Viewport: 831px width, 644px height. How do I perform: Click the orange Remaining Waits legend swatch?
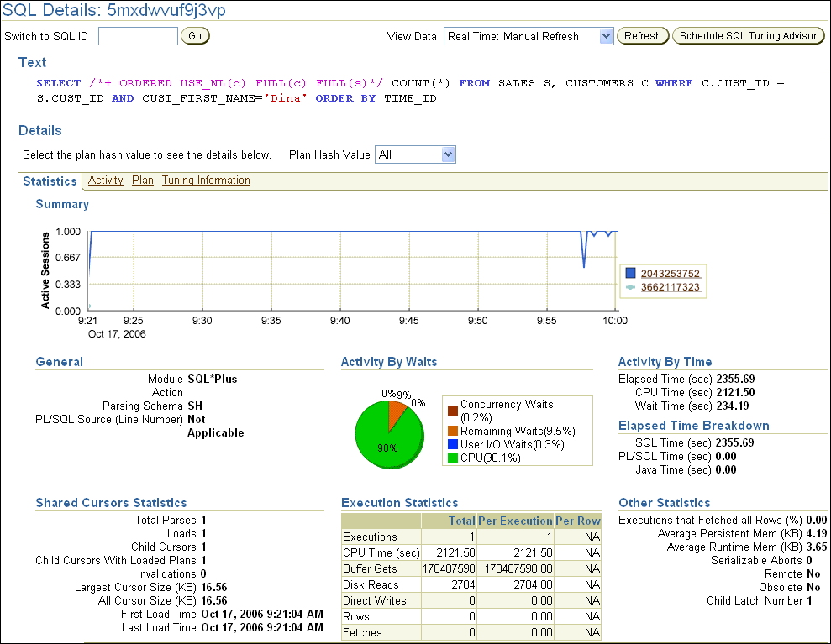pos(453,432)
